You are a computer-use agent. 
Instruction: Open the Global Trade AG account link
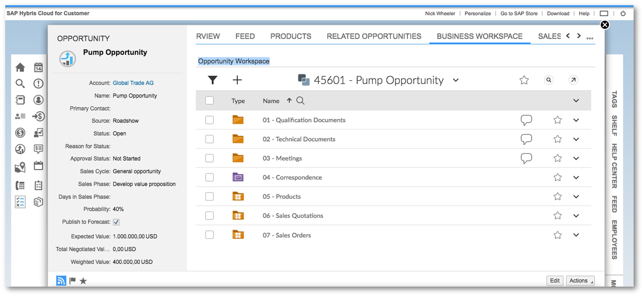click(x=133, y=83)
